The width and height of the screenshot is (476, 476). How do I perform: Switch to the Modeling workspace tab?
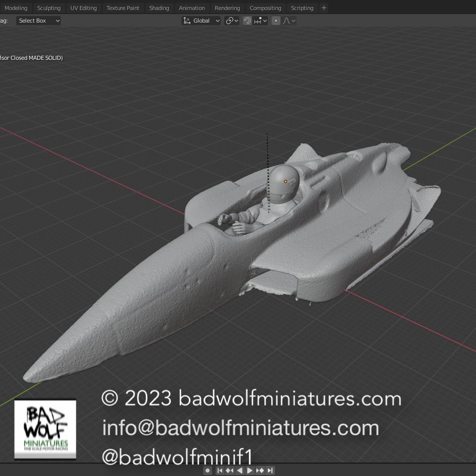[16, 8]
